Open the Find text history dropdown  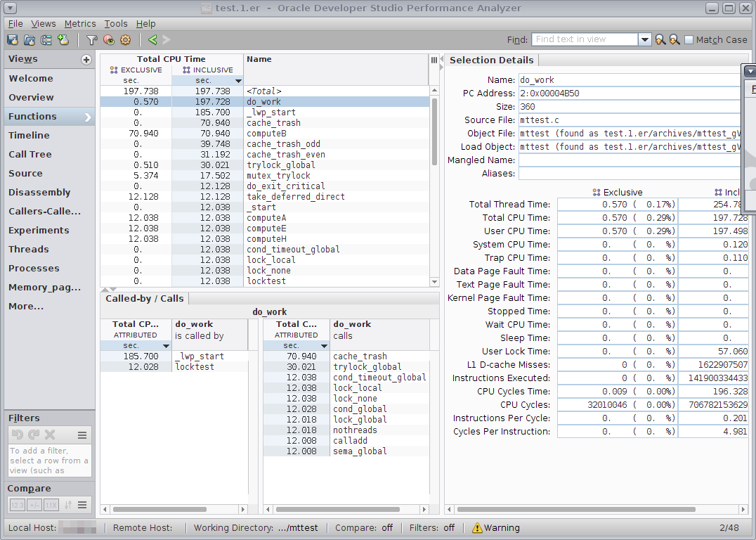pos(645,40)
